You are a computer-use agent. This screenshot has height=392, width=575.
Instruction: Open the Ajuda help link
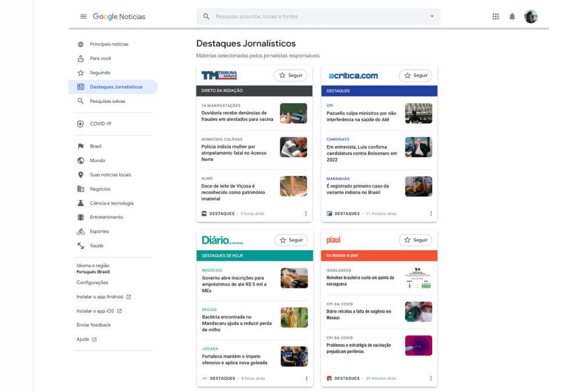(x=87, y=339)
